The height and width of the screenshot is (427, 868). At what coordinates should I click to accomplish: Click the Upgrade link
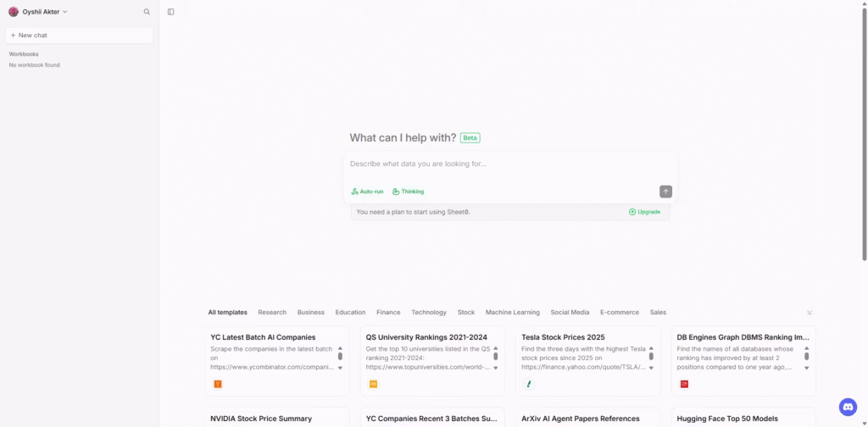click(644, 212)
